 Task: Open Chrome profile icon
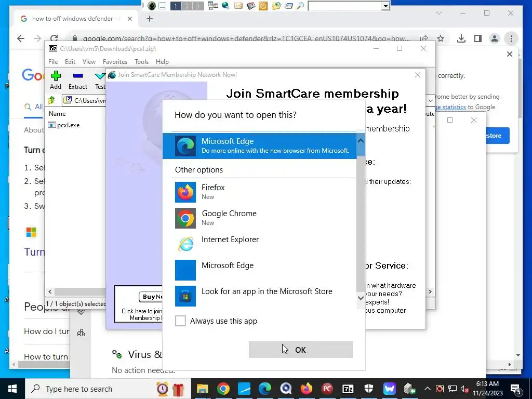click(495, 38)
